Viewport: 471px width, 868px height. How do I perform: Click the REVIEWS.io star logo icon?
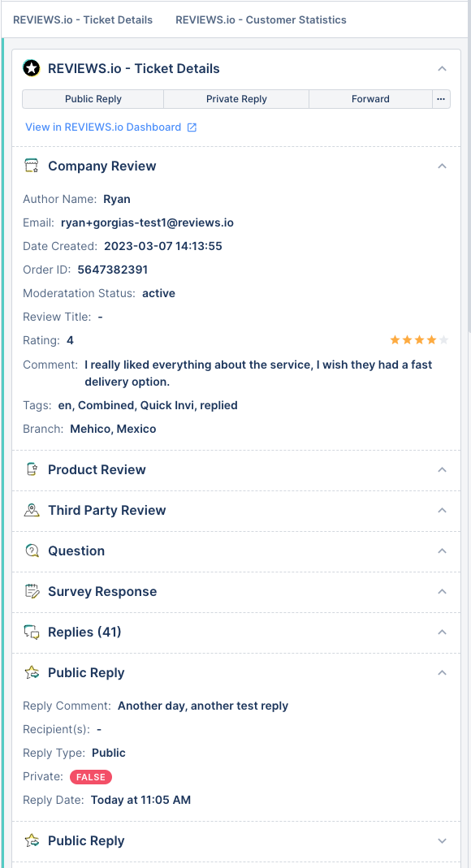coord(32,69)
